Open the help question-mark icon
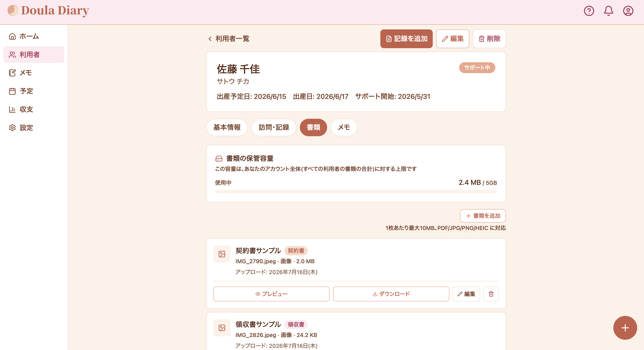Screen dimensions: 644x350 point(589,11)
